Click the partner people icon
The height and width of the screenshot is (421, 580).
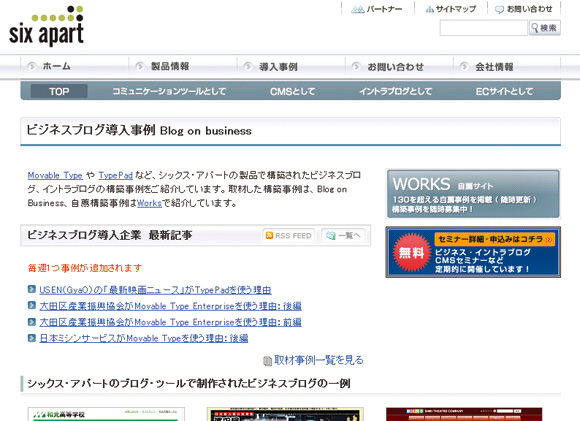[358, 10]
